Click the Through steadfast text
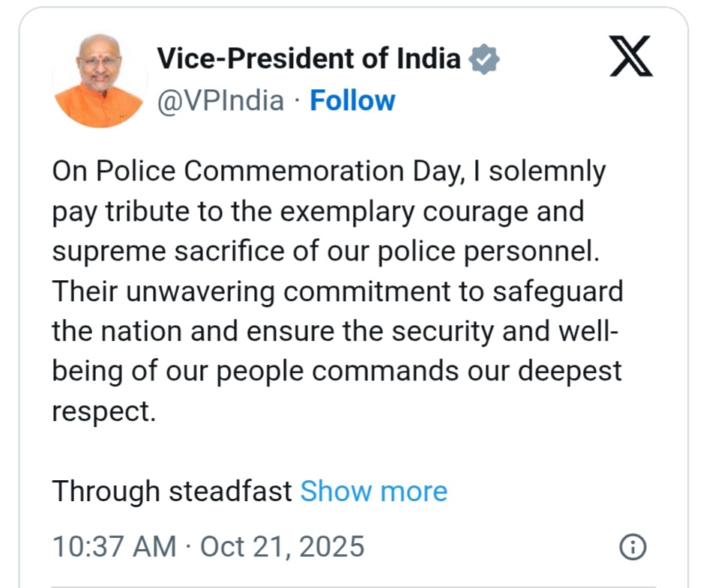 (172, 491)
